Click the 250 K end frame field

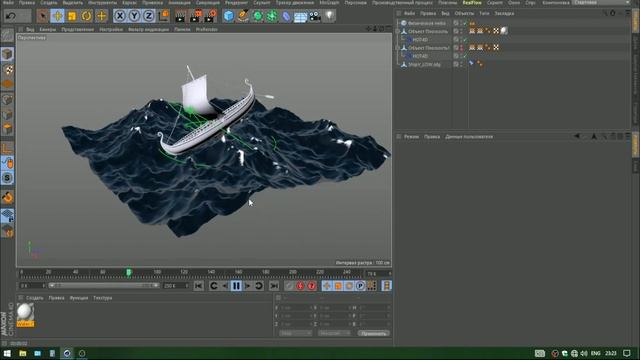pyautogui.click(x=176, y=286)
